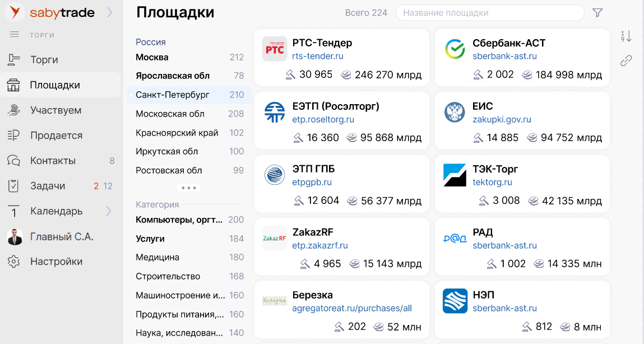
Task: Open the rts-tender.ru link
Action: (318, 56)
